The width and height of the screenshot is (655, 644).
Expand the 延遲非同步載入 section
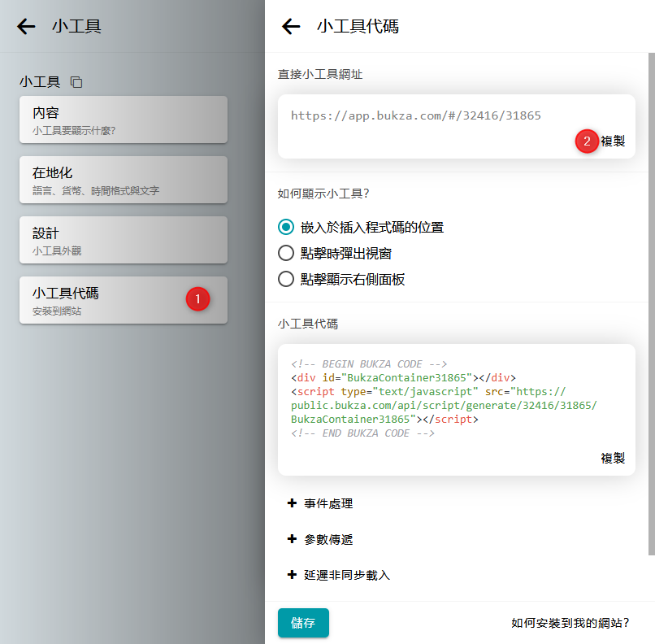347,575
